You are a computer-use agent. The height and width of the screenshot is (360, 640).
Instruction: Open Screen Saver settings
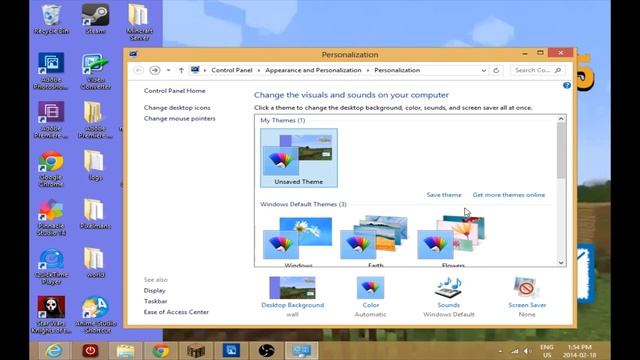tap(527, 297)
